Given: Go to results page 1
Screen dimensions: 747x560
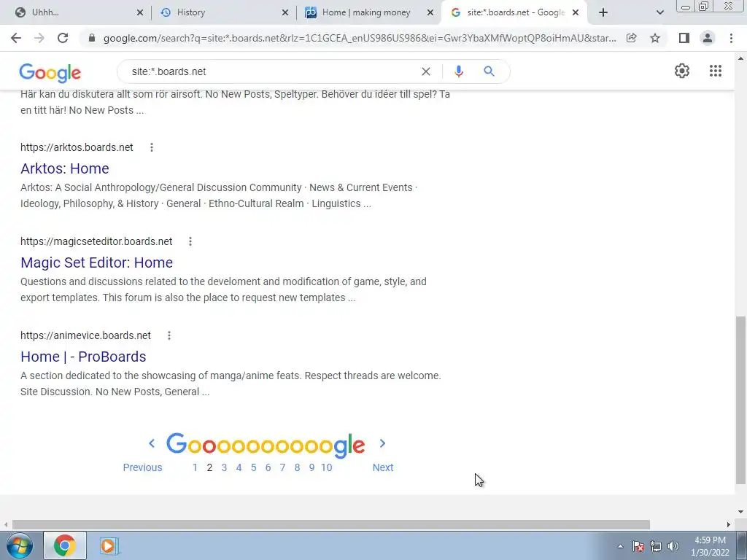Looking at the screenshot, I should (195, 467).
